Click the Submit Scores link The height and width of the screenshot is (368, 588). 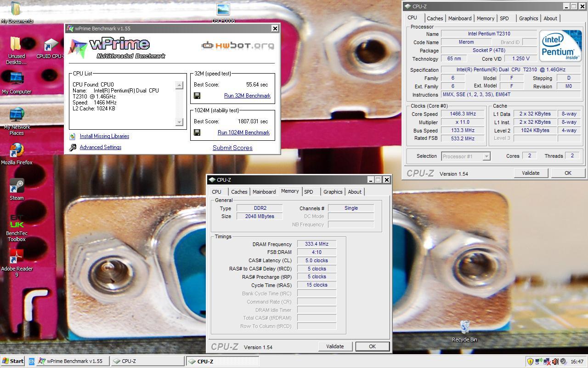[x=232, y=148]
